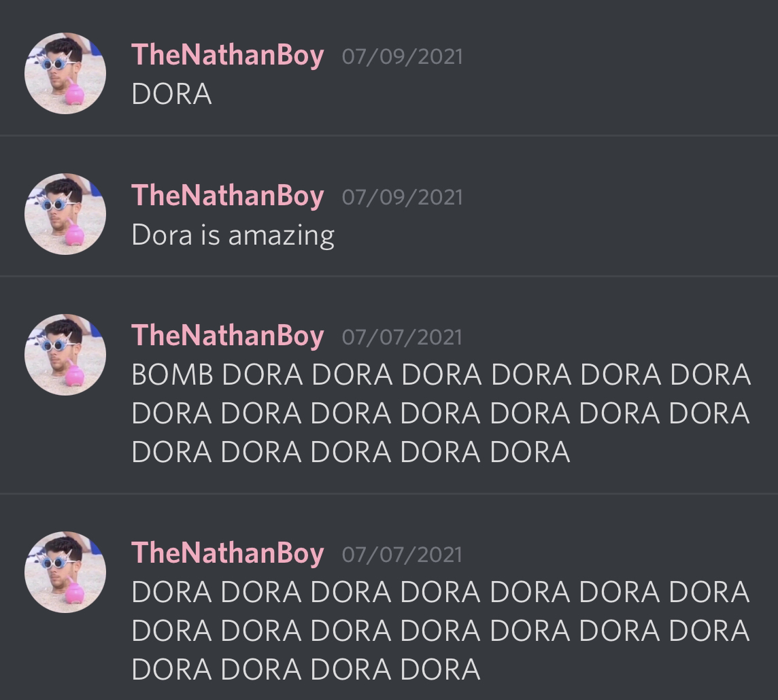Screen dimensions: 778x700
Task: Tap avatar on the bottom DORA message
Action: click(x=65, y=572)
